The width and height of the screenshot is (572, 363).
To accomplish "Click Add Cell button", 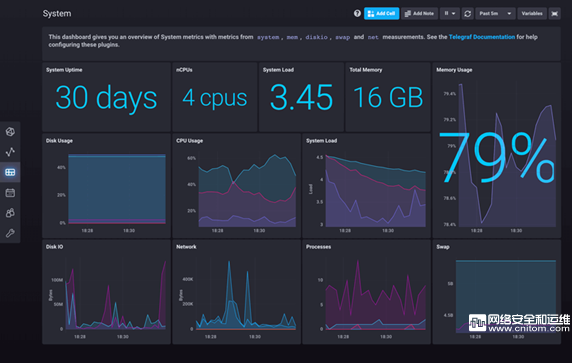I will (x=382, y=13).
